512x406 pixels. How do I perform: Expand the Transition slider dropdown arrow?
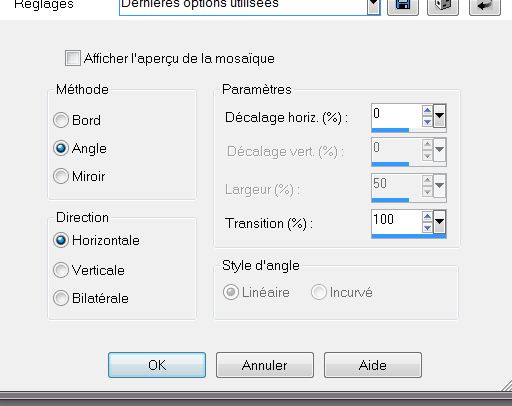439,222
